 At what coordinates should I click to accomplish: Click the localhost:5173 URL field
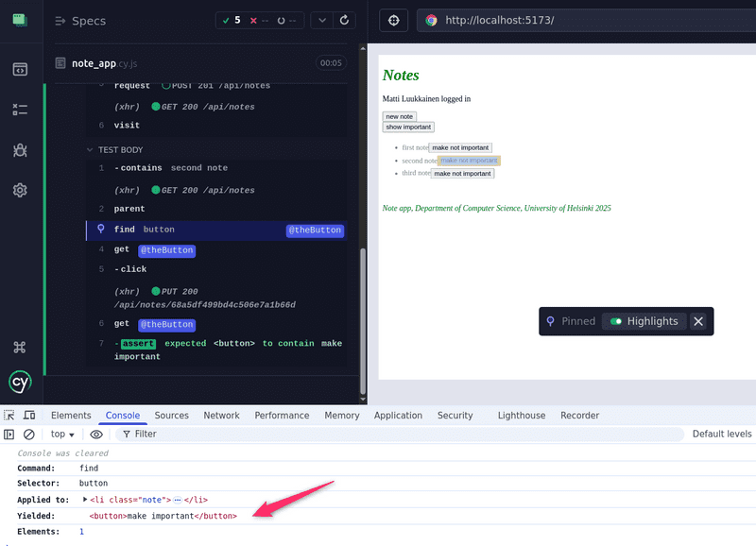[x=586, y=20]
